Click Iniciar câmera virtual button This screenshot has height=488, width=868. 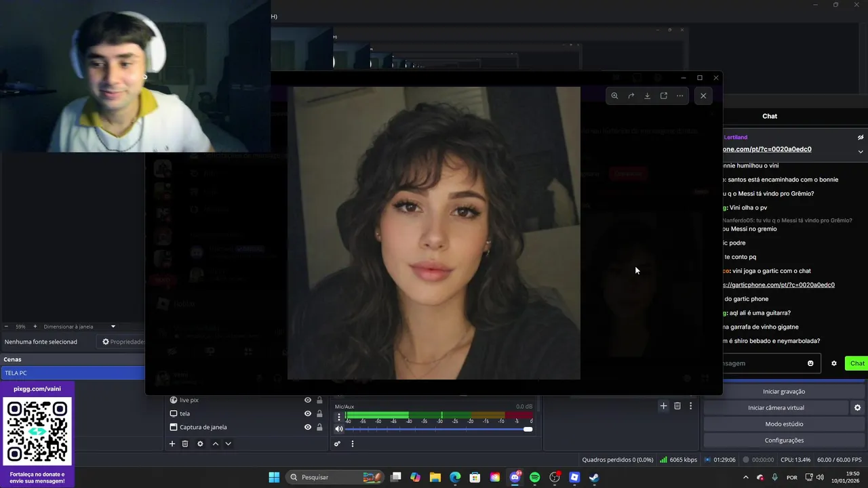pyautogui.click(x=776, y=407)
